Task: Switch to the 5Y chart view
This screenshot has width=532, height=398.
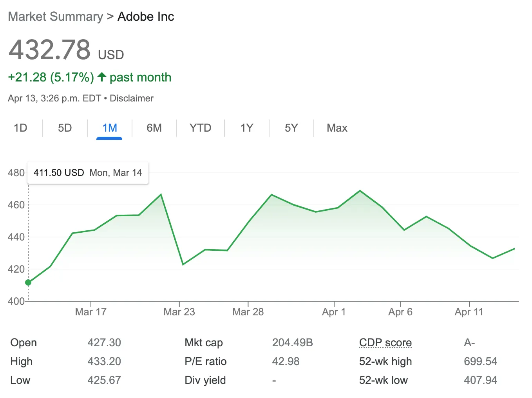Action: click(291, 128)
